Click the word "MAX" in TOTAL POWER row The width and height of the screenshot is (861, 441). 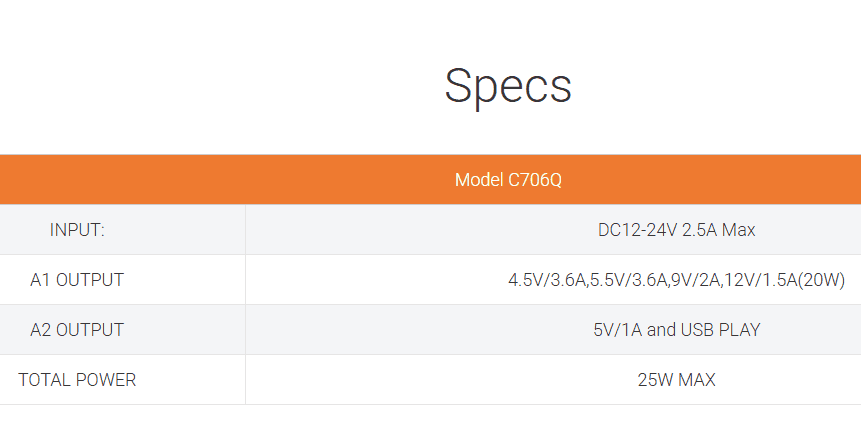click(x=698, y=380)
